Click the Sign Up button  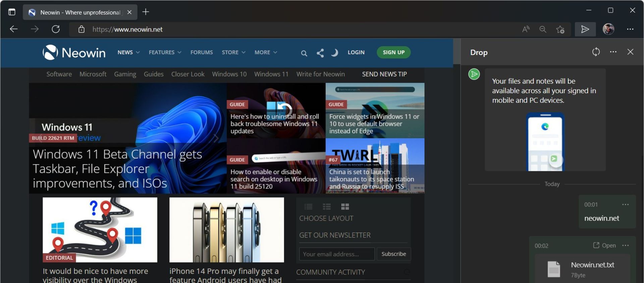[393, 52]
